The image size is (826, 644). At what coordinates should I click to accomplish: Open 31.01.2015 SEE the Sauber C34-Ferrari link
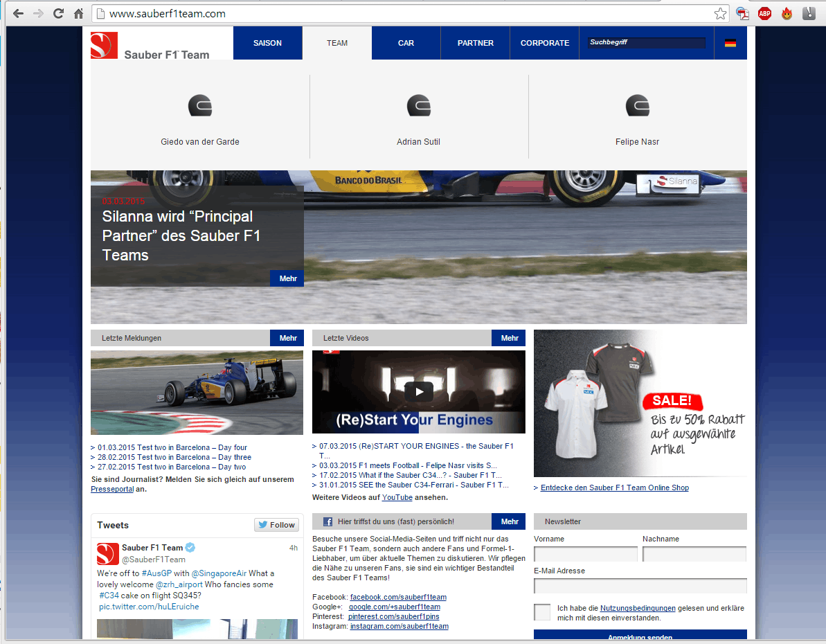pyautogui.click(x=414, y=485)
